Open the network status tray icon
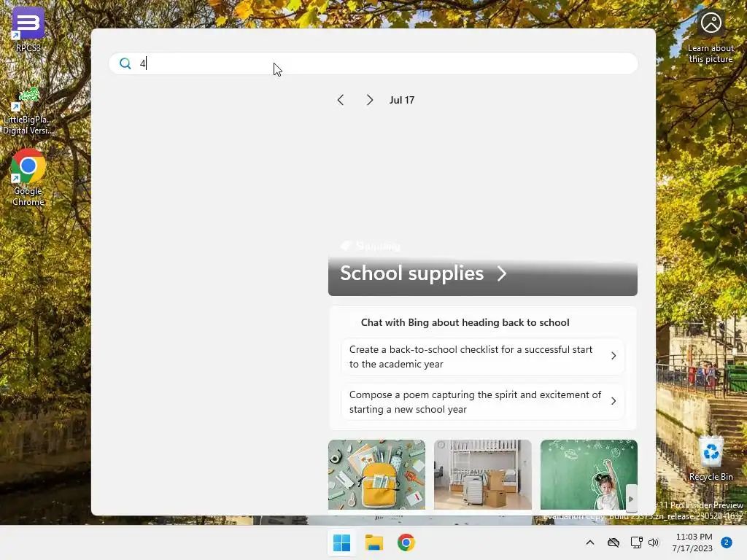 click(636, 542)
